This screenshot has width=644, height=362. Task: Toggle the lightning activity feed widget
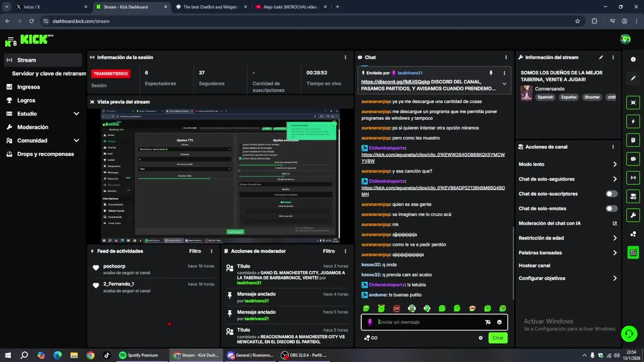633,121
